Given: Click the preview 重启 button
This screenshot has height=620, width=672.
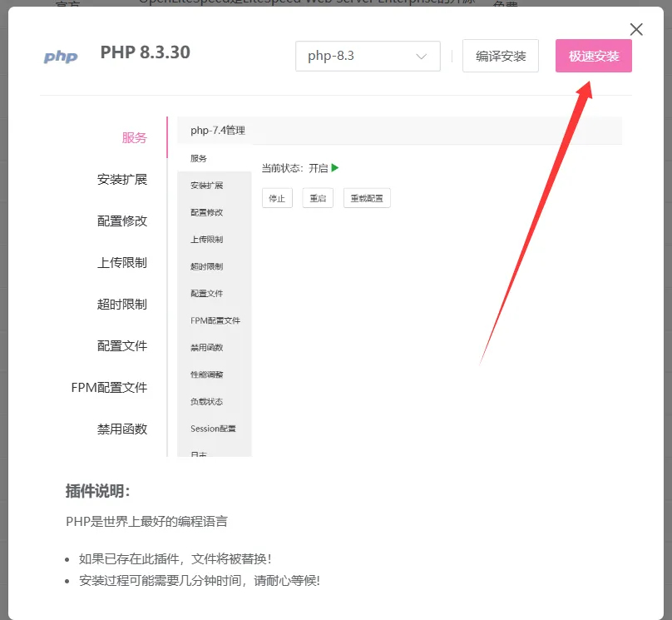Looking at the screenshot, I should click(318, 198).
